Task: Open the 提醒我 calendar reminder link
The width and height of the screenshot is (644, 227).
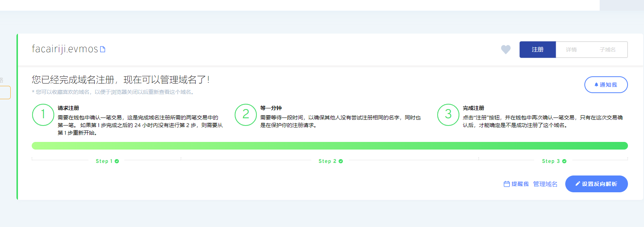Action: click(x=516, y=184)
